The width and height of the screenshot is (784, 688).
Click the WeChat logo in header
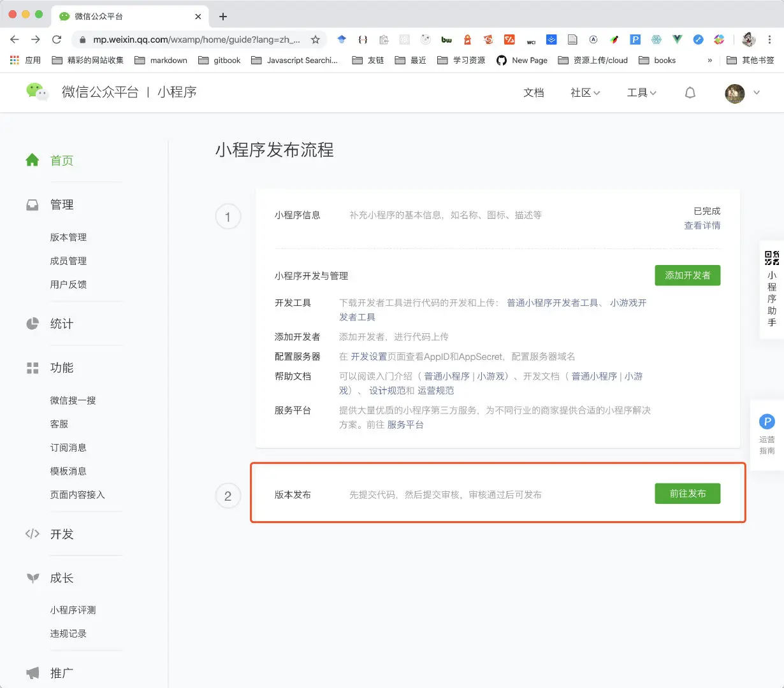click(x=37, y=92)
